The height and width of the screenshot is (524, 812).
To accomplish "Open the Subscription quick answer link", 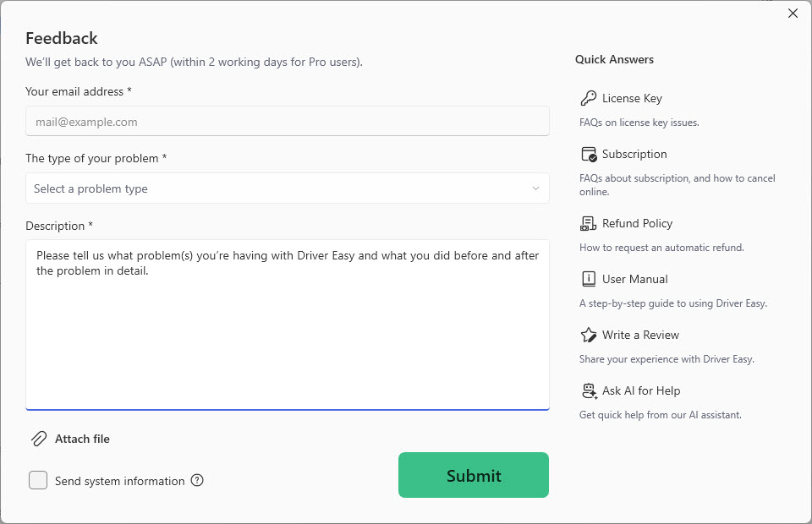I will (x=634, y=154).
